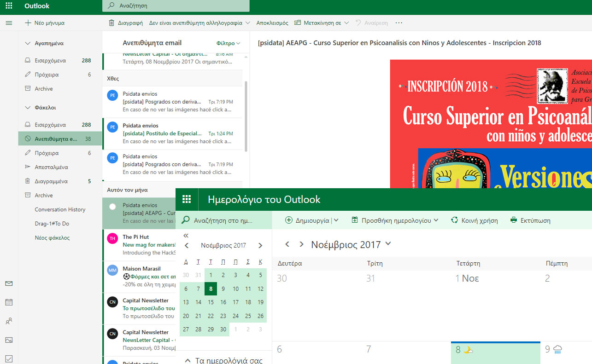
Task: Open Photos from the sidebar icon
Action: (9, 340)
